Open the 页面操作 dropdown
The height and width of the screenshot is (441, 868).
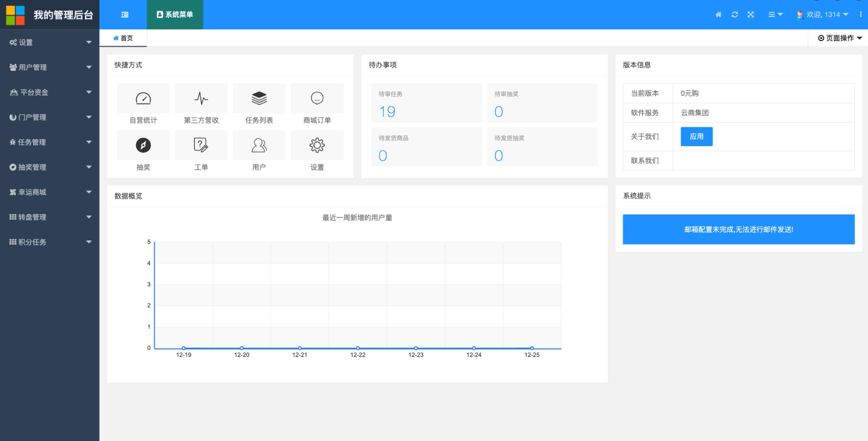click(840, 38)
